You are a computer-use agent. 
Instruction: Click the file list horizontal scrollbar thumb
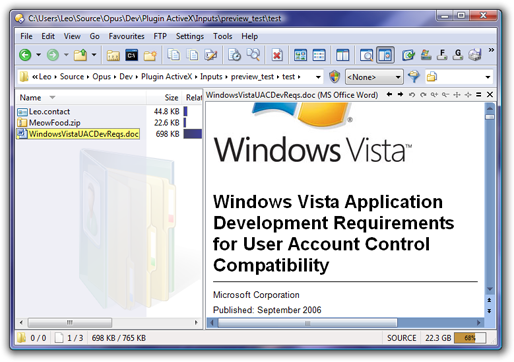(70, 322)
